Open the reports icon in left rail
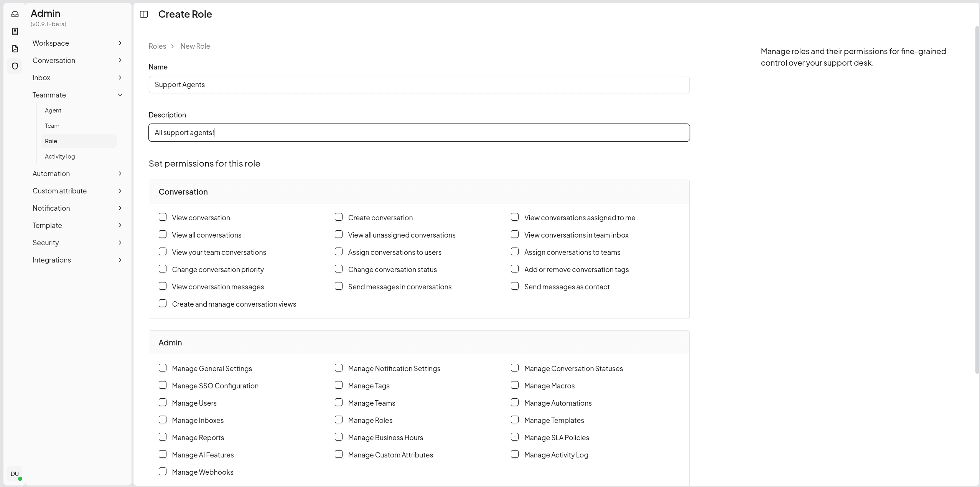 coord(15,49)
